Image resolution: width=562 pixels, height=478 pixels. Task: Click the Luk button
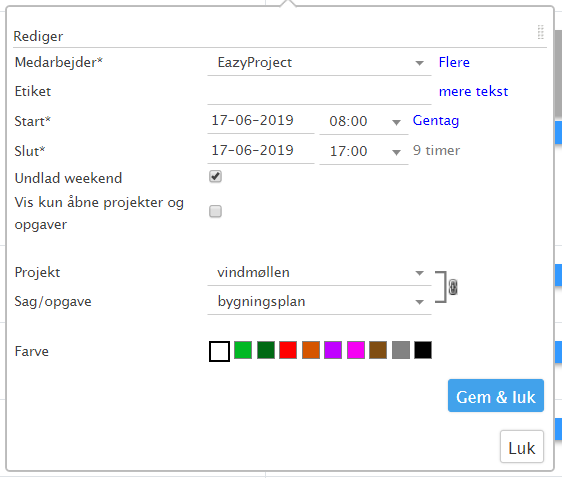coord(521,447)
